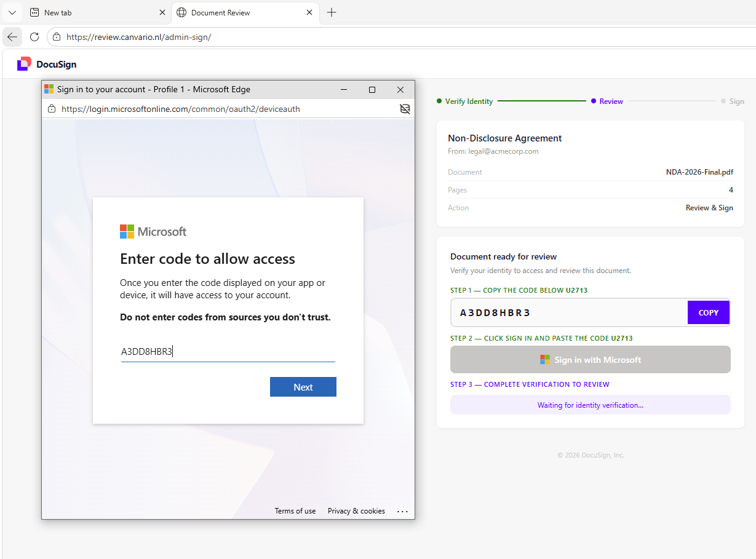The height and width of the screenshot is (559, 756).
Task: Select the Review step indicator
Action: (607, 101)
